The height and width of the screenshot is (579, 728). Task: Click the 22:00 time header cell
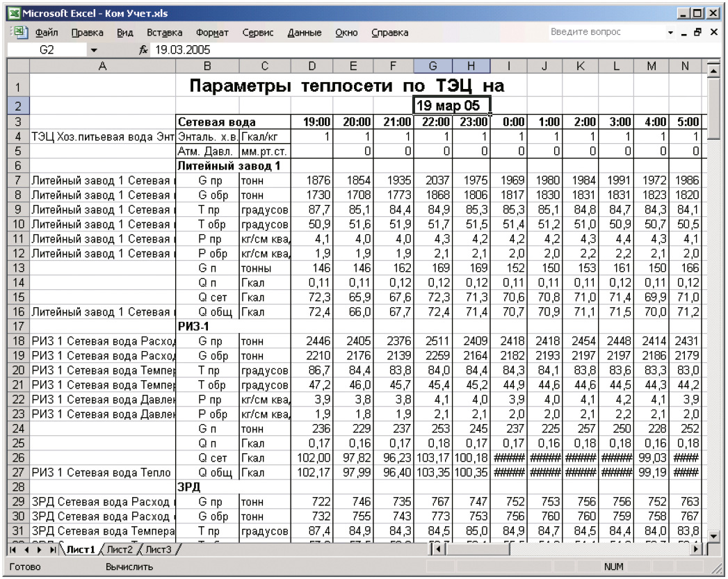tap(432, 122)
